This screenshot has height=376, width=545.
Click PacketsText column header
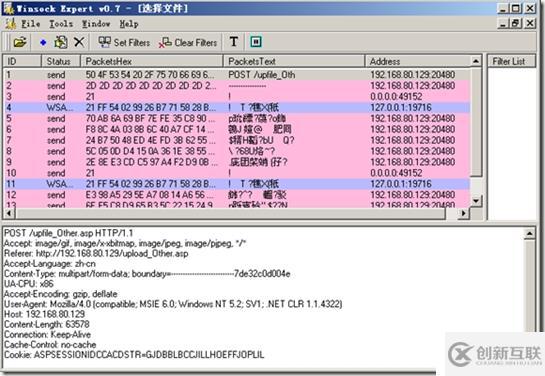[x=294, y=62]
